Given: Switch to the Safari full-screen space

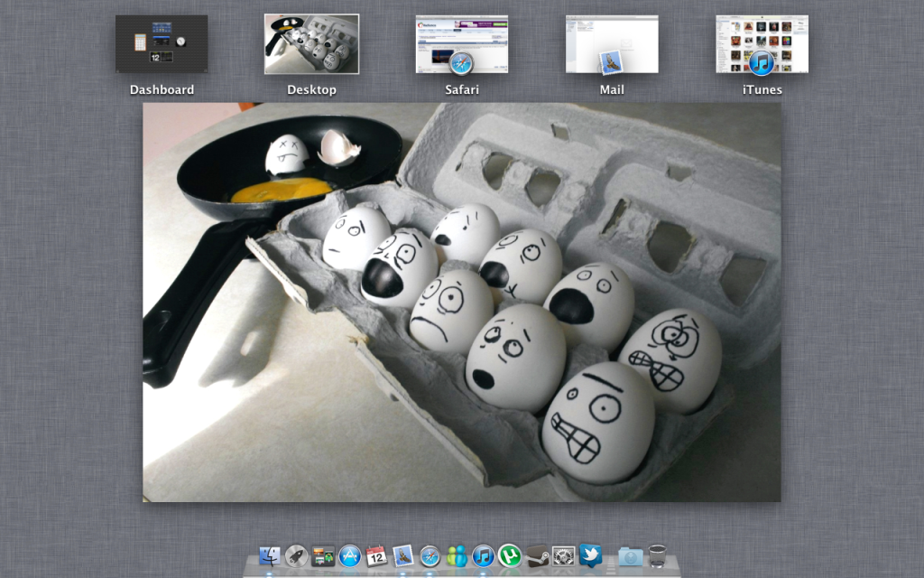Looking at the screenshot, I should (x=462, y=44).
